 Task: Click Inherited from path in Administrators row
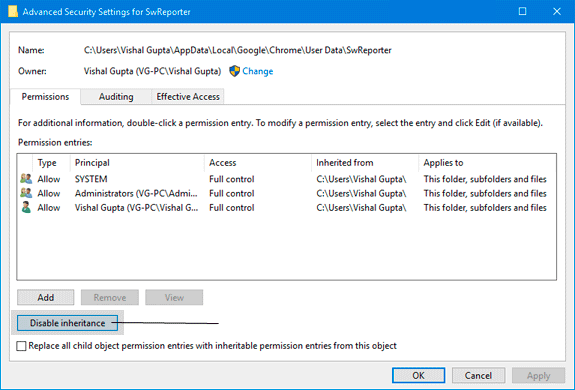pyautogui.click(x=361, y=193)
